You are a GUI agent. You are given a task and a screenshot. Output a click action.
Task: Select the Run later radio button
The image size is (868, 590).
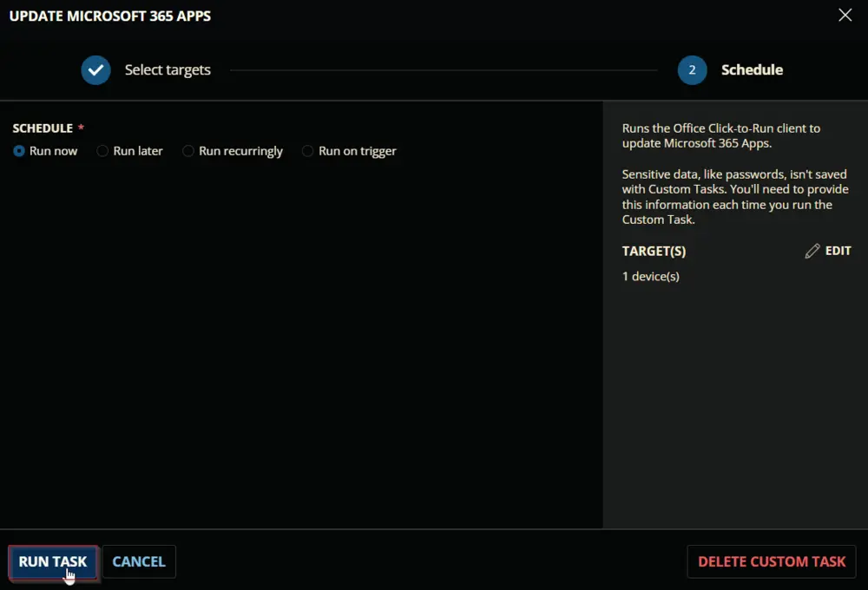(x=102, y=151)
